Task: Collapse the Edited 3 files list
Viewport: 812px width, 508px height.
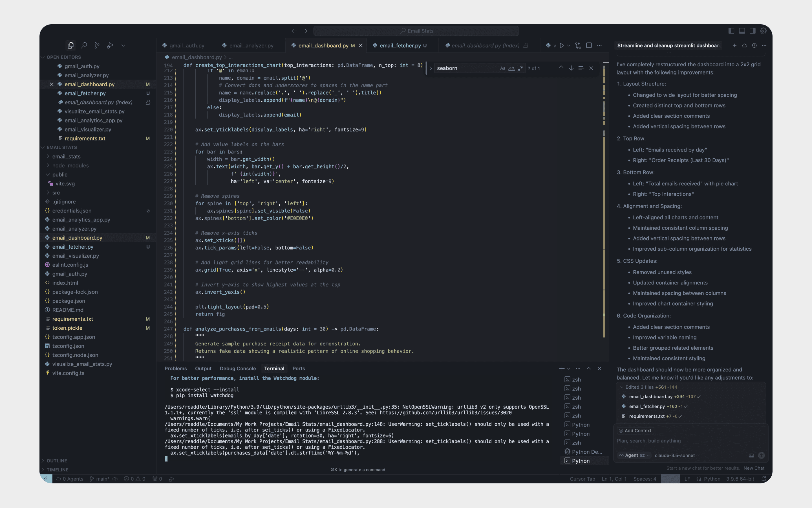Action: 622,387
